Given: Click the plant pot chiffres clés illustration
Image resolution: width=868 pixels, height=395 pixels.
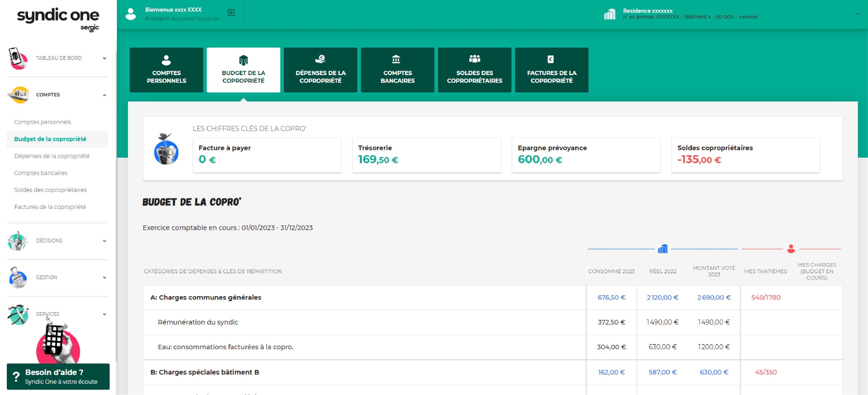Looking at the screenshot, I should 166,149.
